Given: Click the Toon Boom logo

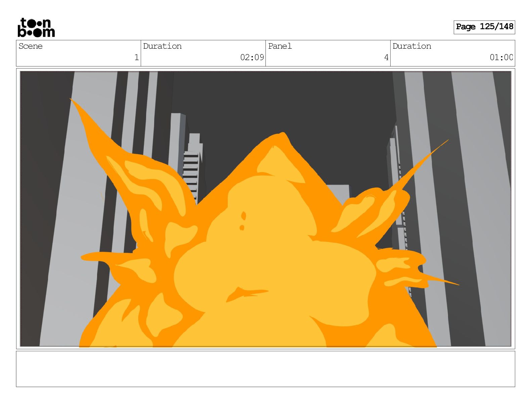Looking at the screenshot, I should tap(36, 27).
